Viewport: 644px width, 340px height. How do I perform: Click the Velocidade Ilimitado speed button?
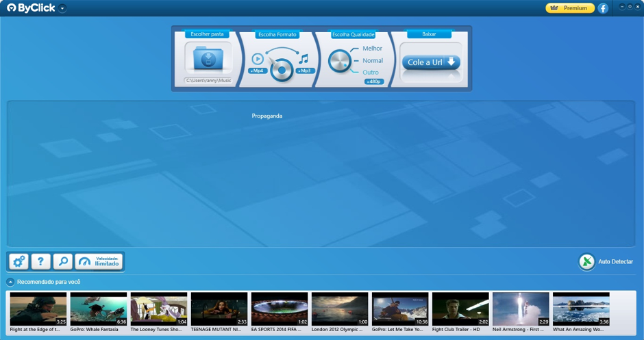pos(99,261)
